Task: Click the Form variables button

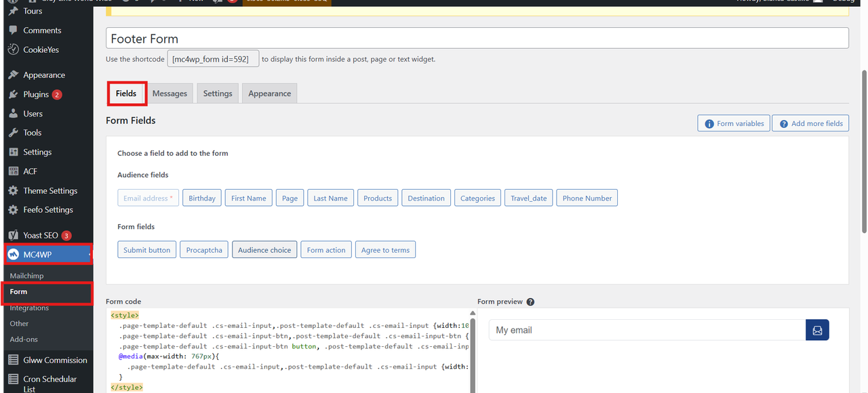Action: point(734,123)
